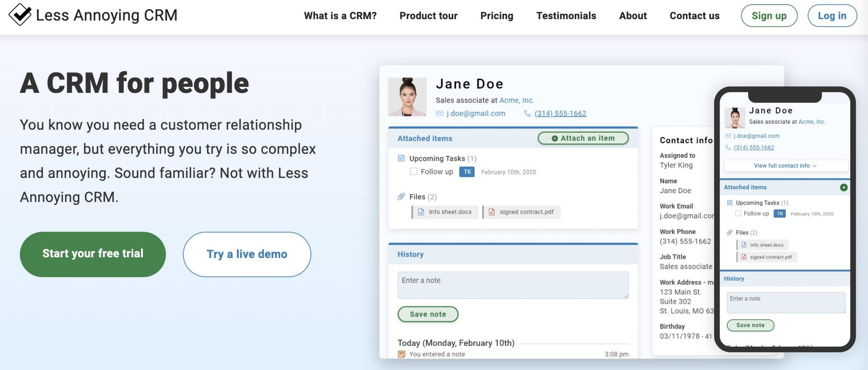
Task: Click the Enter a note field in phone mockup
Action: (x=786, y=303)
